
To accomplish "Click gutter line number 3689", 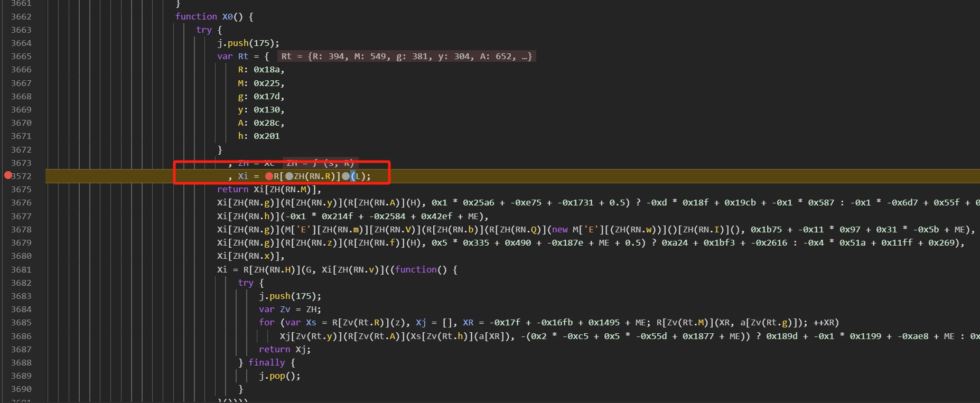I will coord(21,376).
